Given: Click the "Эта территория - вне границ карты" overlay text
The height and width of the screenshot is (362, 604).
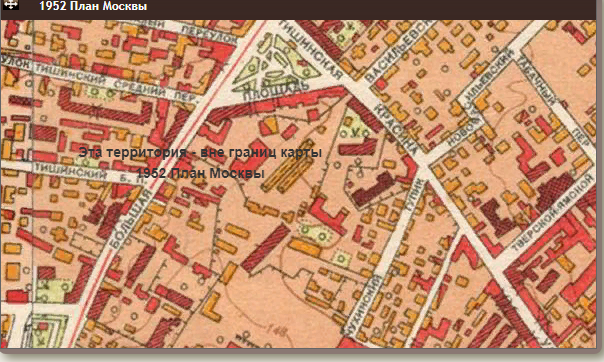Looking at the screenshot, I should tap(200, 153).
